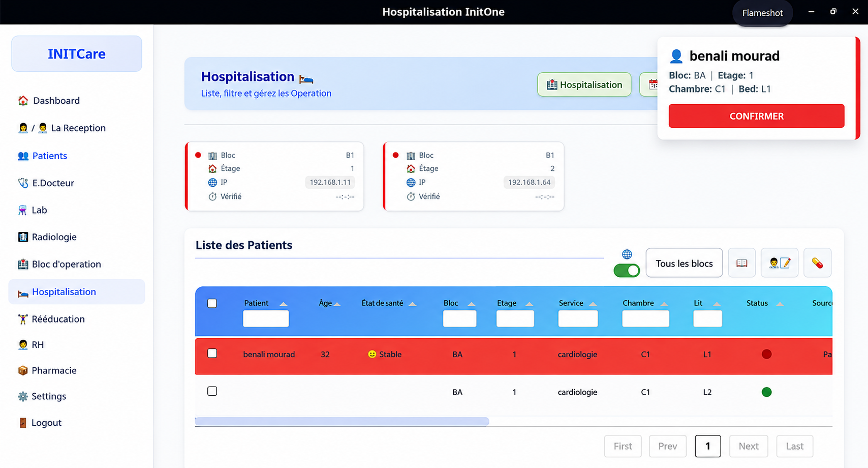Viewport: 868px width, 468px height.
Task: Click the Logout door icon
Action: [x=23, y=423]
